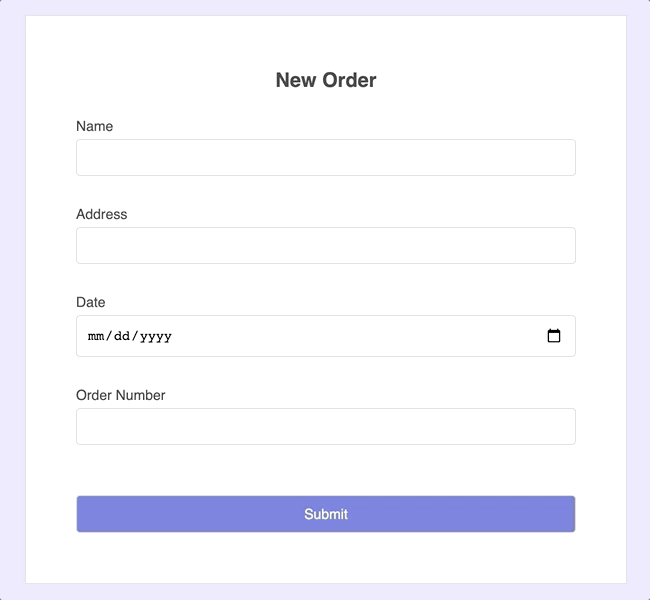This screenshot has height=600, width=650.
Task: Select the year segment of Date
Action: (x=156, y=337)
